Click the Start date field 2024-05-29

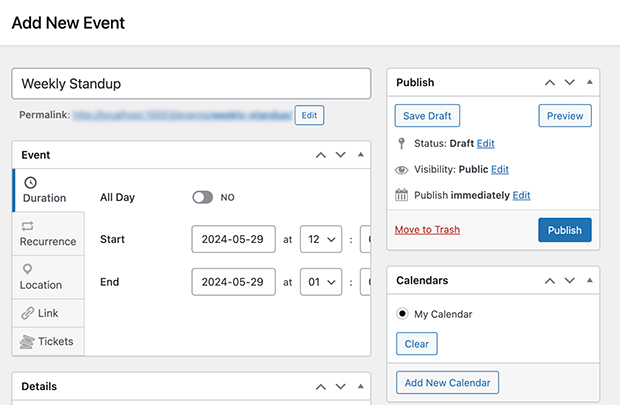click(x=233, y=239)
